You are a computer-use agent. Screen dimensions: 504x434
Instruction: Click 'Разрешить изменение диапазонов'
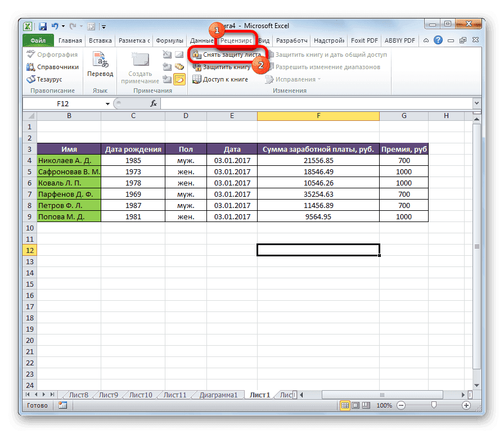326,66
